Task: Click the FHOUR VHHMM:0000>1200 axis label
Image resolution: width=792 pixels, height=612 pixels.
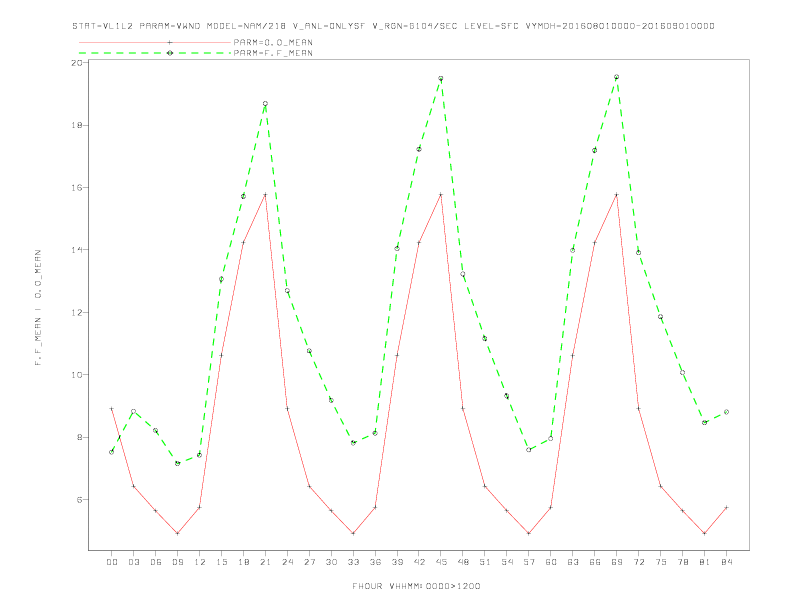Action: 416,586
